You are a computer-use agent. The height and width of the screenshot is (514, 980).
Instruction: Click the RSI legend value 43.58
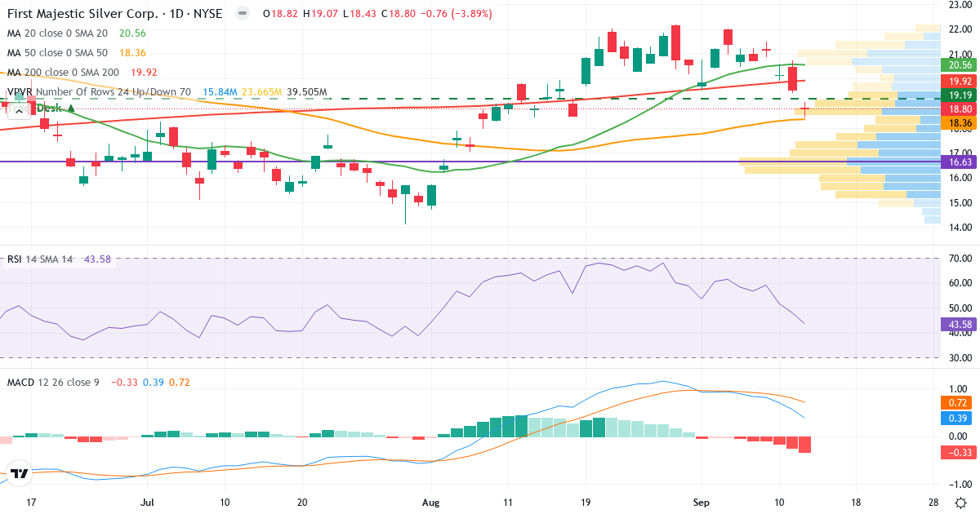click(97, 259)
